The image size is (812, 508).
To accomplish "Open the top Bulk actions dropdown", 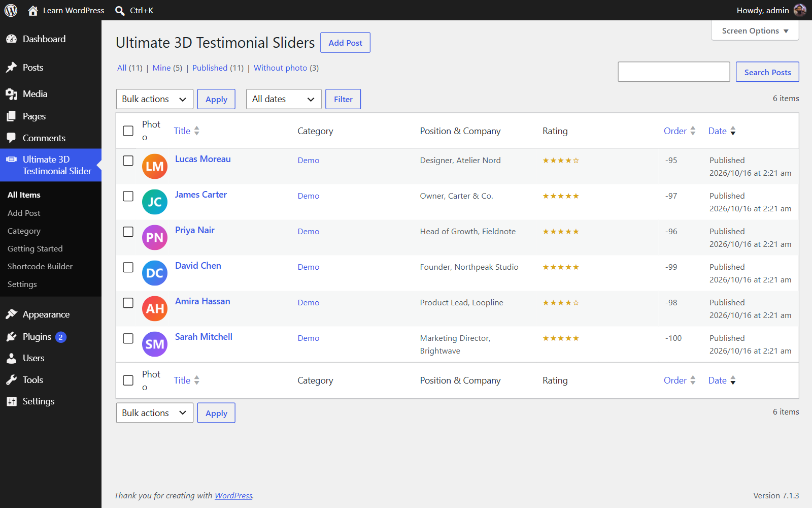I will [155, 99].
